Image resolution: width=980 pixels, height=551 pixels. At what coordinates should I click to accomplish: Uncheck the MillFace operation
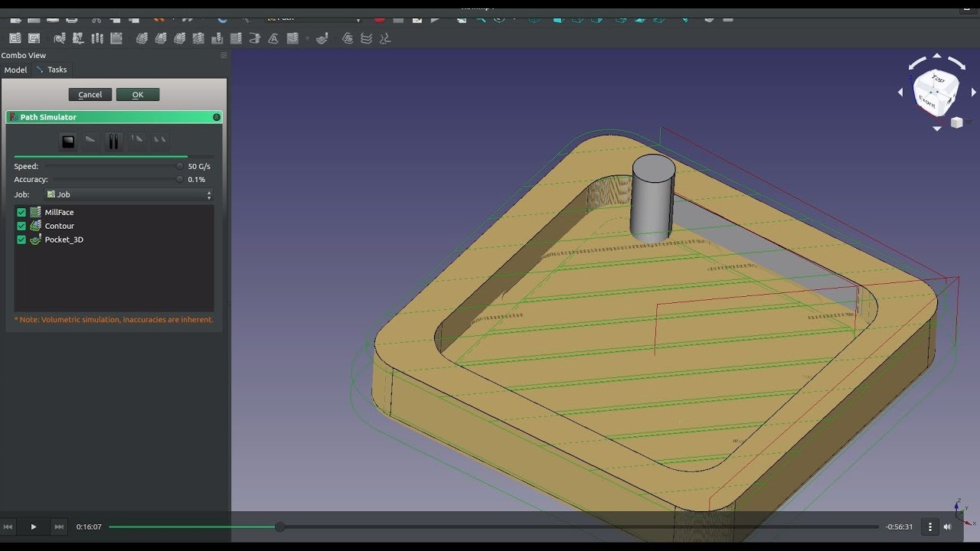tap(21, 213)
